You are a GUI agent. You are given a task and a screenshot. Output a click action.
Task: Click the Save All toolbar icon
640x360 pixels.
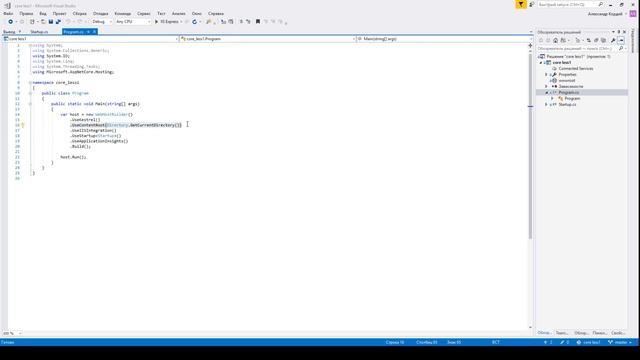(x=58, y=22)
